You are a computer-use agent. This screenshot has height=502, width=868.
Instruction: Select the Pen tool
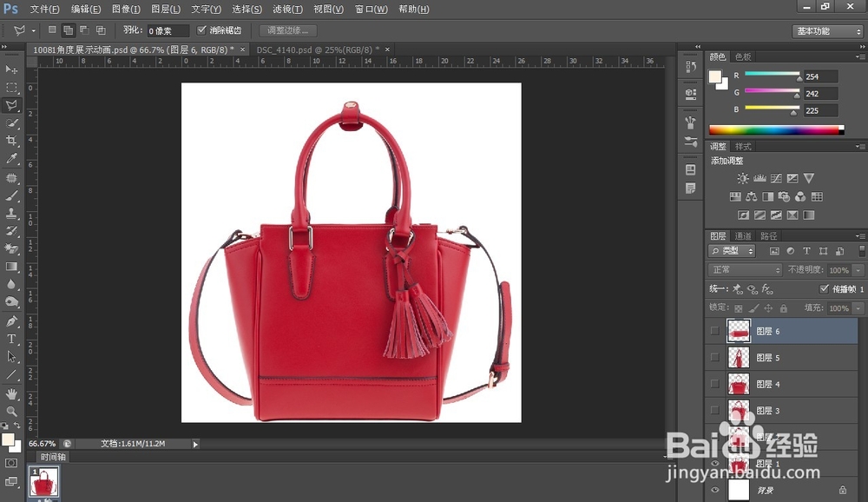point(11,321)
